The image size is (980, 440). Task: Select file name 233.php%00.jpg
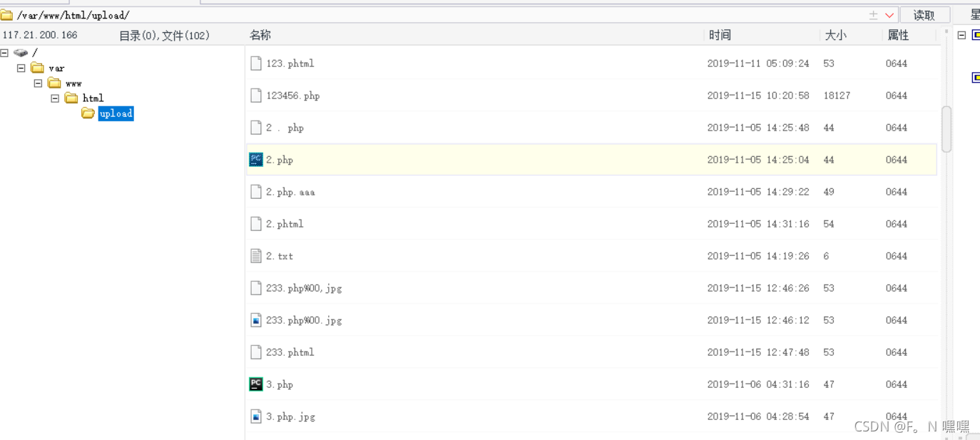coord(304,320)
